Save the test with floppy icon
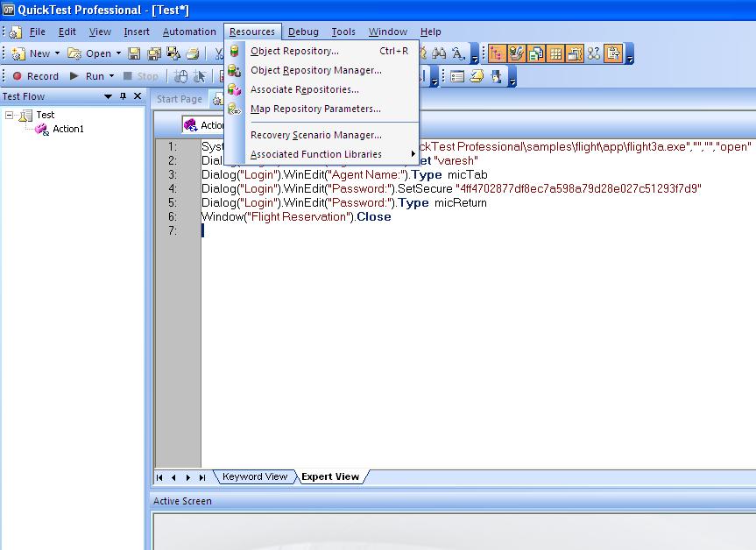The image size is (756, 550). [134, 53]
